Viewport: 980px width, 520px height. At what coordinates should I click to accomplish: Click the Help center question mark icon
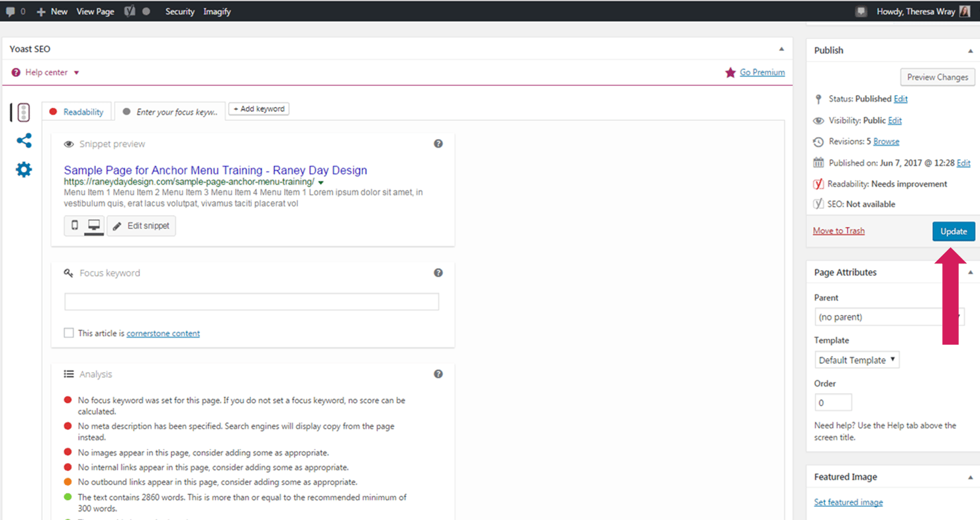(x=16, y=73)
